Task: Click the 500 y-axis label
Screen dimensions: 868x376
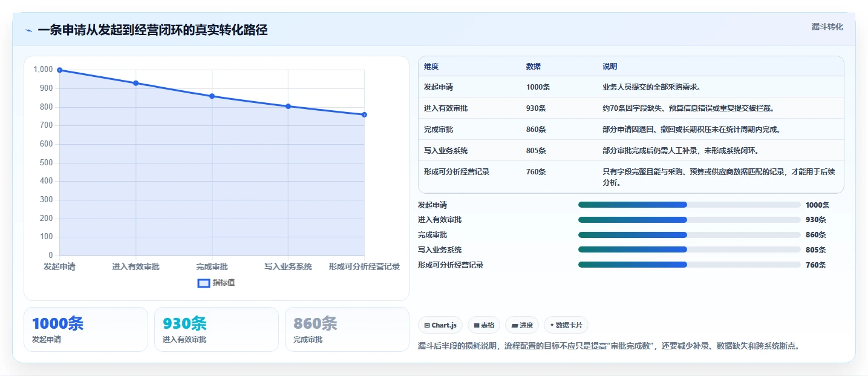Action: (x=47, y=163)
